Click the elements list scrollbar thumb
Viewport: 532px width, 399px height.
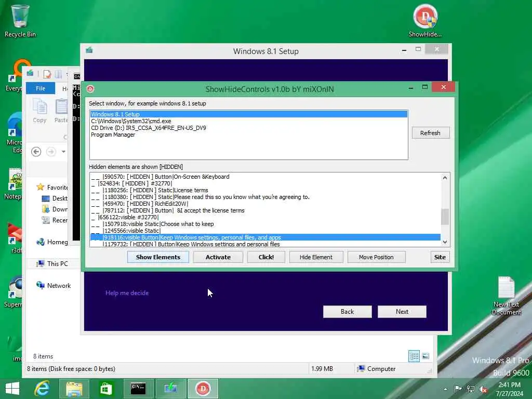coord(445,217)
